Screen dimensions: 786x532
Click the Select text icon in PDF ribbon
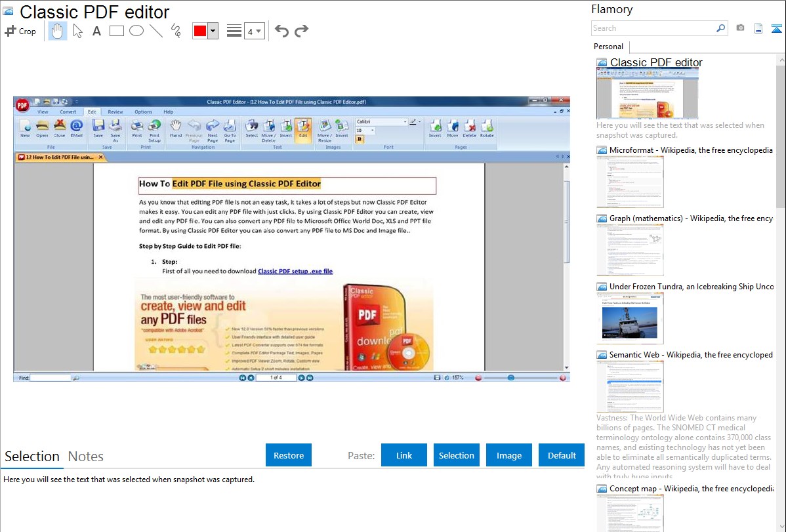pyautogui.click(x=252, y=129)
